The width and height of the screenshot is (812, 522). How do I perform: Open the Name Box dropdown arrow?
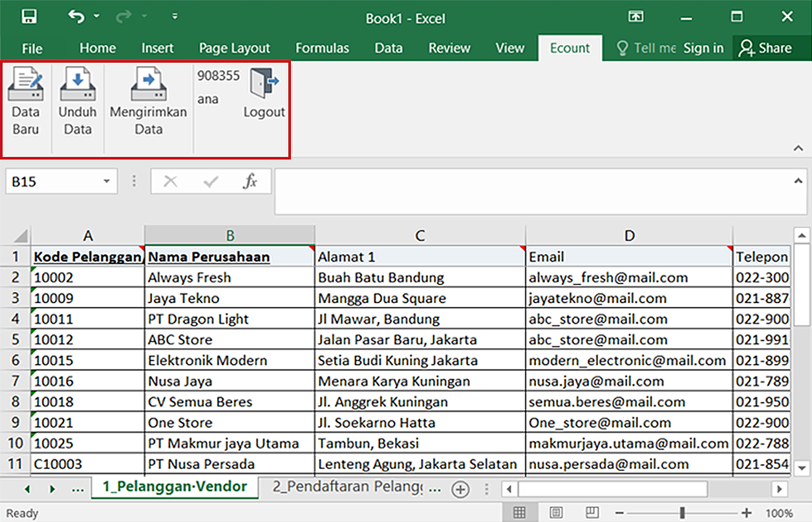[x=107, y=182]
